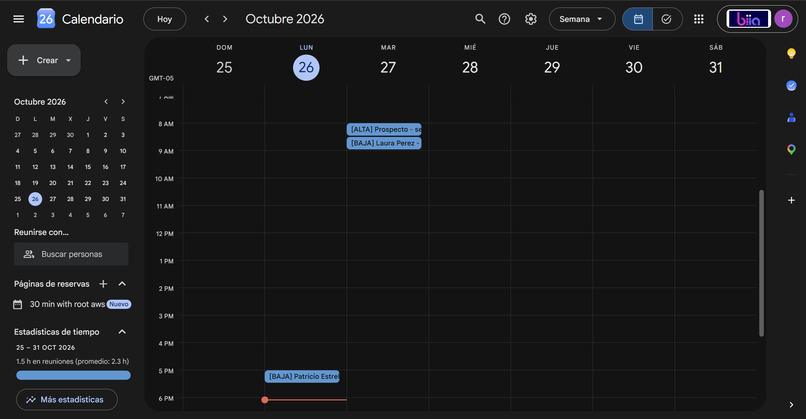806x419 pixels.
Task: Click the booking page calendar icon
Action: [17, 304]
